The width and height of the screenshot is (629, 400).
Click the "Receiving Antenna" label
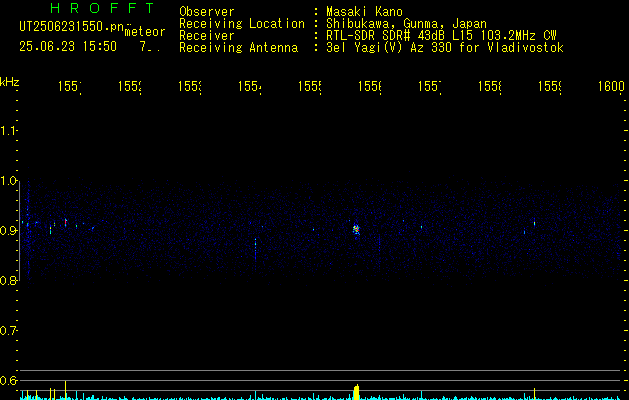tap(238, 48)
